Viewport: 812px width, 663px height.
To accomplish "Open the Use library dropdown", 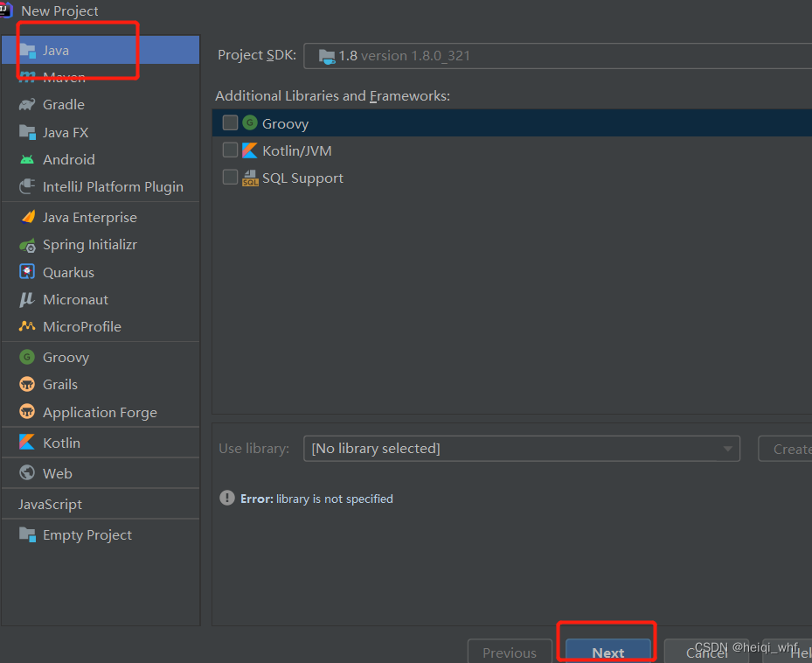I will (x=522, y=449).
